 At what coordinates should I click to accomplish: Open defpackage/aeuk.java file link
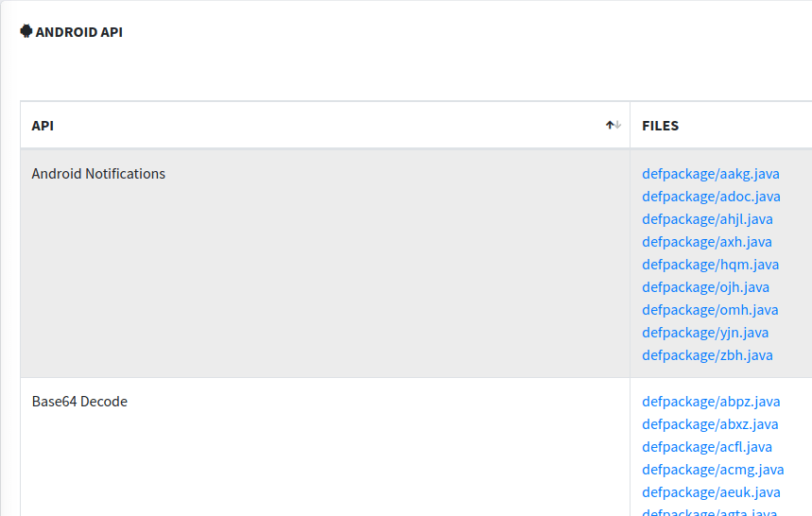[x=711, y=492]
